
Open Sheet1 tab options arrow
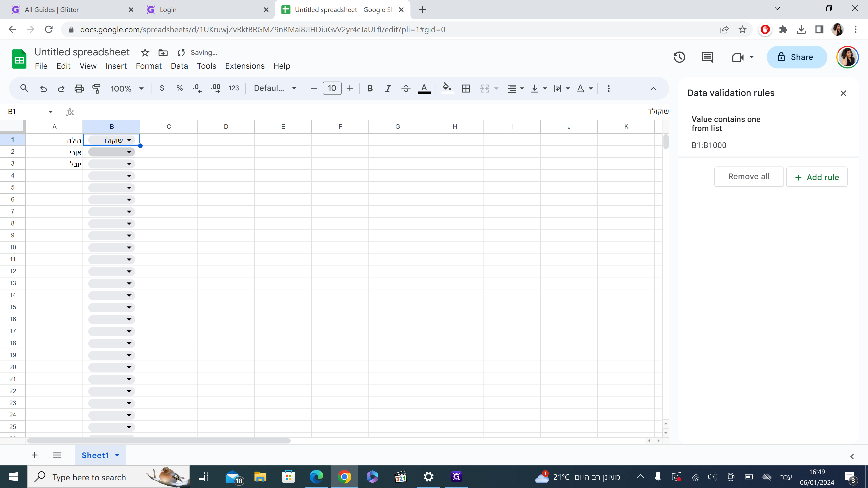[117, 455]
